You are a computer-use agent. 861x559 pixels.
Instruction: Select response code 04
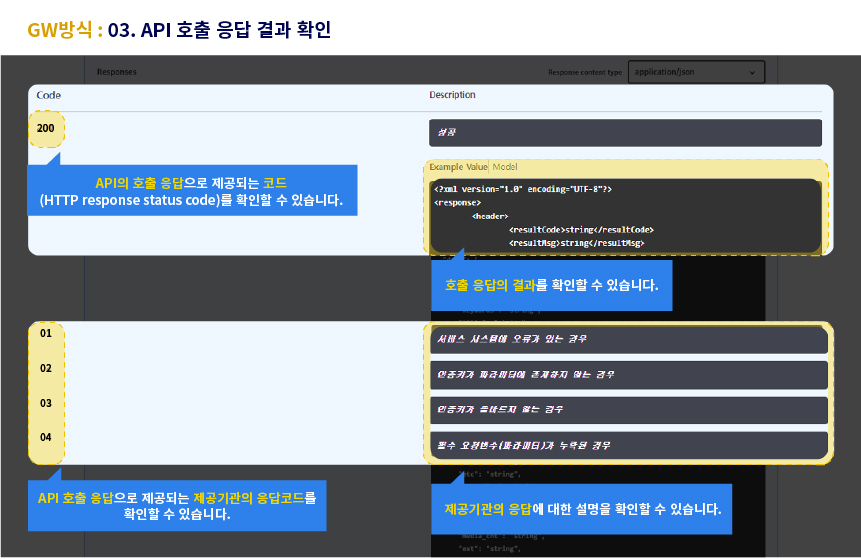46,437
